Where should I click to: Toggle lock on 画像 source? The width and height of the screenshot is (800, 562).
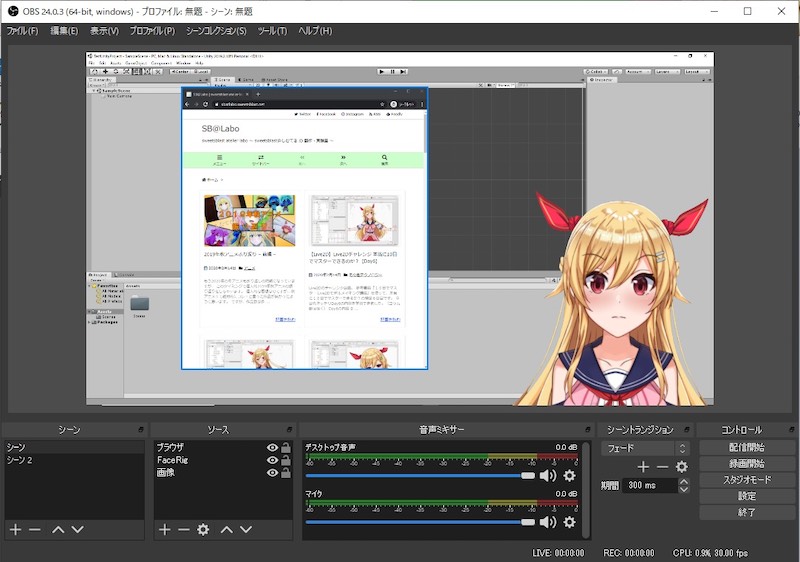coord(286,473)
